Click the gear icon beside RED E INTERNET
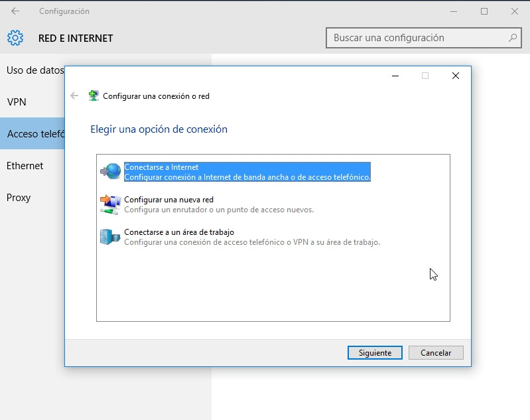 [15, 38]
